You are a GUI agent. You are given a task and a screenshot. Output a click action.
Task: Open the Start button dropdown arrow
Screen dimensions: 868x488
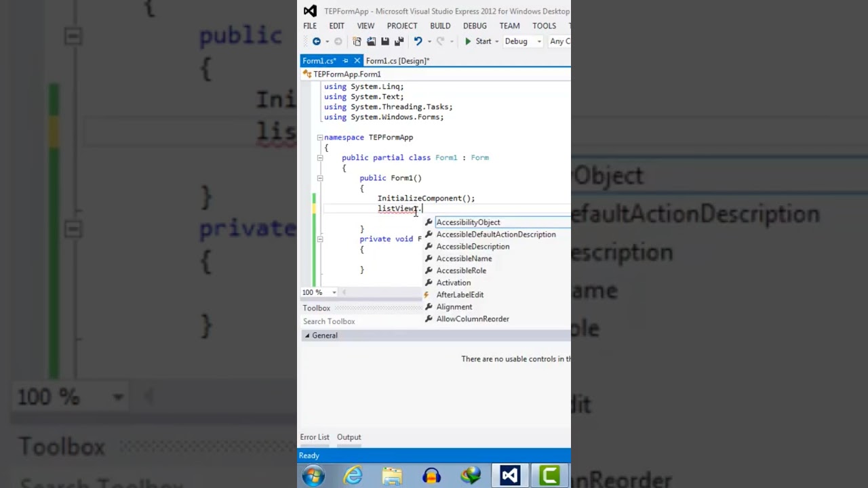click(x=496, y=41)
